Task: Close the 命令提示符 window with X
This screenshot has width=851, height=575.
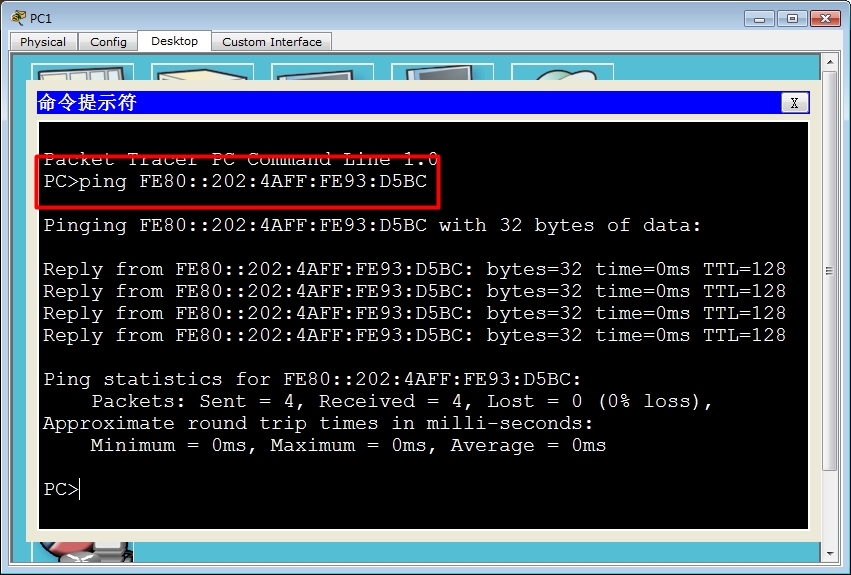Action: click(794, 103)
